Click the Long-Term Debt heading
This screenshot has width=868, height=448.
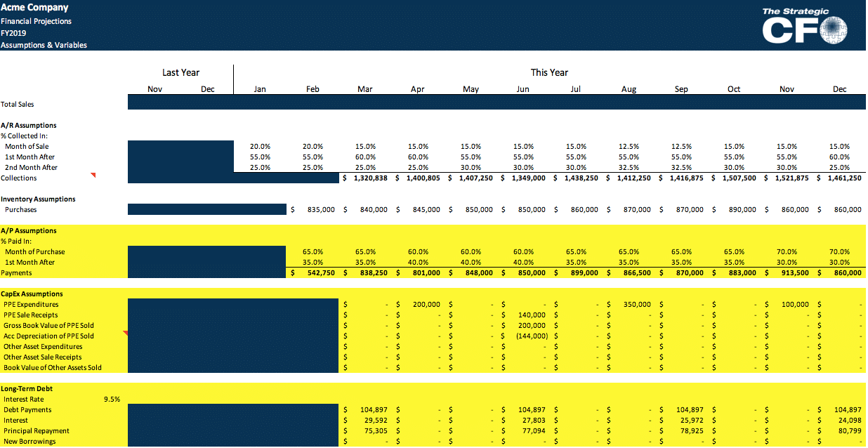27,388
